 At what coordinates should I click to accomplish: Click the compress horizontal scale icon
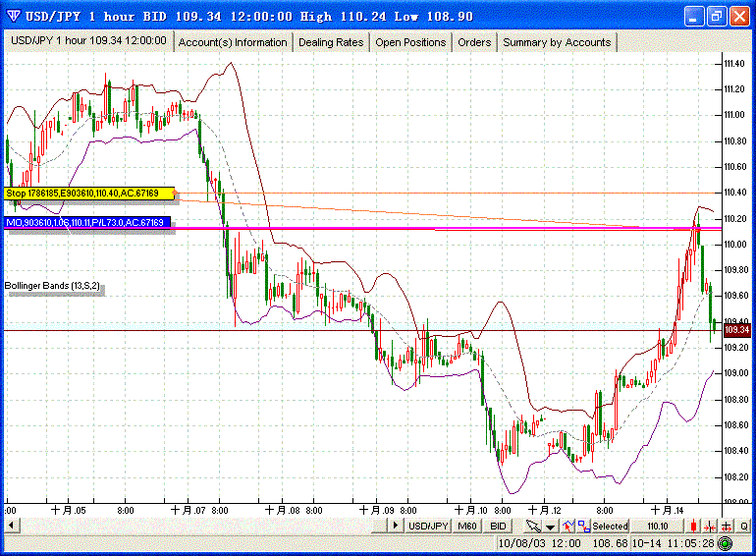pyautogui.click(x=710, y=527)
